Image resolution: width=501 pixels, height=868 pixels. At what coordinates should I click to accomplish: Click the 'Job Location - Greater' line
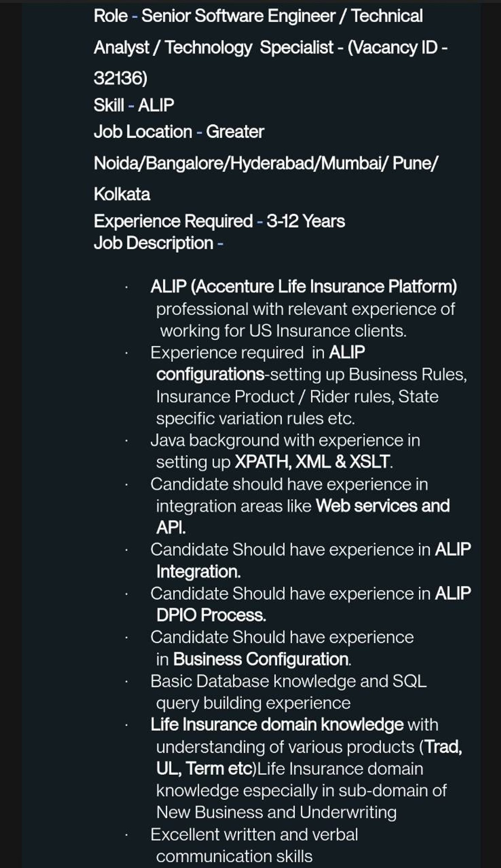click(179, 132)
